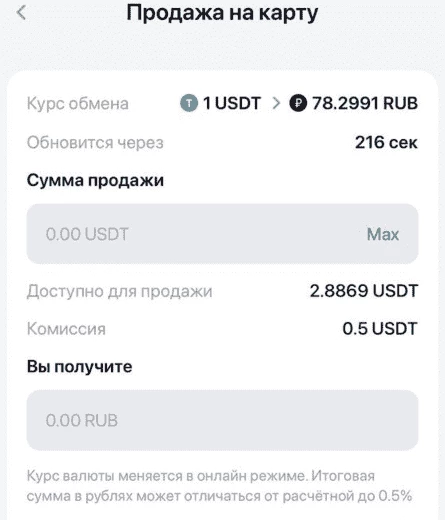Viewport: 445px width, 520px height.
Task: Tap the Комиссия label
Action: 66,329
